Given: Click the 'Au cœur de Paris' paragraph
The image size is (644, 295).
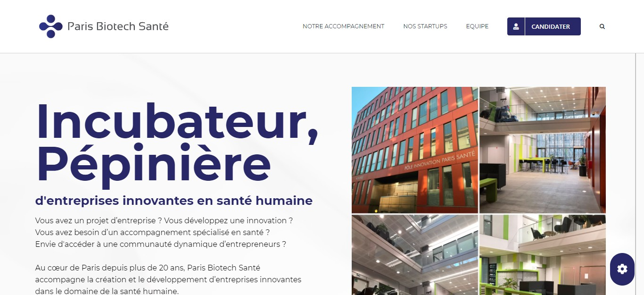Looking at the screenshot, I should [168, 279].
